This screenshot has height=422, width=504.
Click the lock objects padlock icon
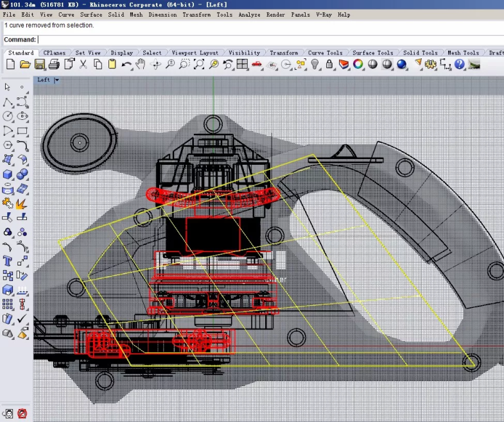pos(329,64)
